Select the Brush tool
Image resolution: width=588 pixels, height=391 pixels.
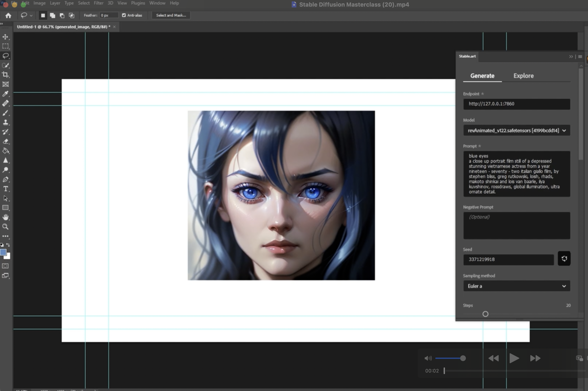tap(6, 113)
